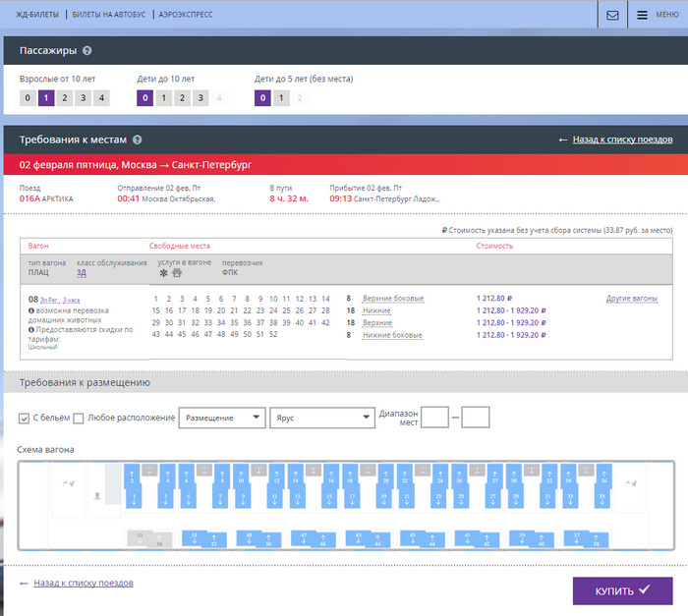The height and width of the screenshot is (616, 688).
Task: Filter by Верхние seats link
Action: (x=377, y=323)
